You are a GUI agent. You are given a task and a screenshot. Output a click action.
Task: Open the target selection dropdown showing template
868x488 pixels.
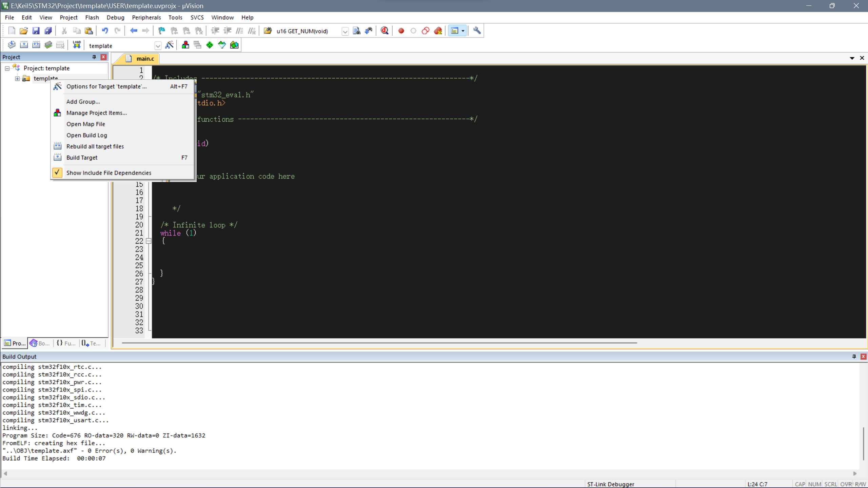tap(158, 45)
